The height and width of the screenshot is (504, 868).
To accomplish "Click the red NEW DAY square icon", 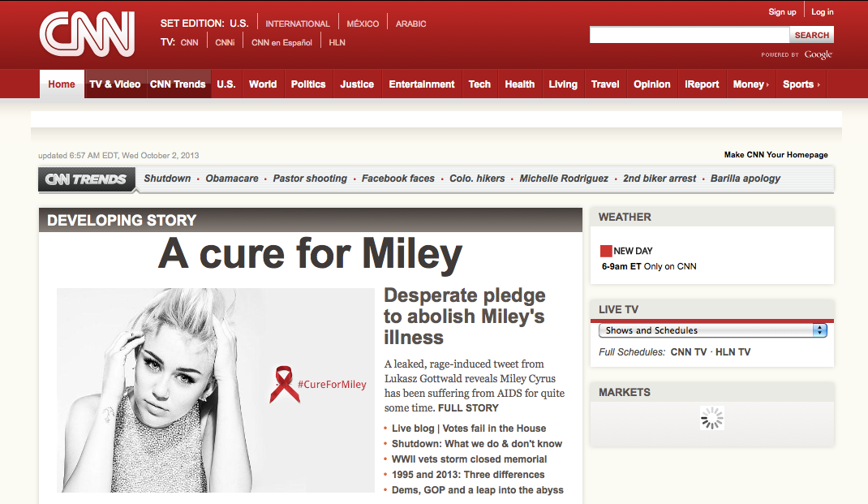I will tap(606, 251).
